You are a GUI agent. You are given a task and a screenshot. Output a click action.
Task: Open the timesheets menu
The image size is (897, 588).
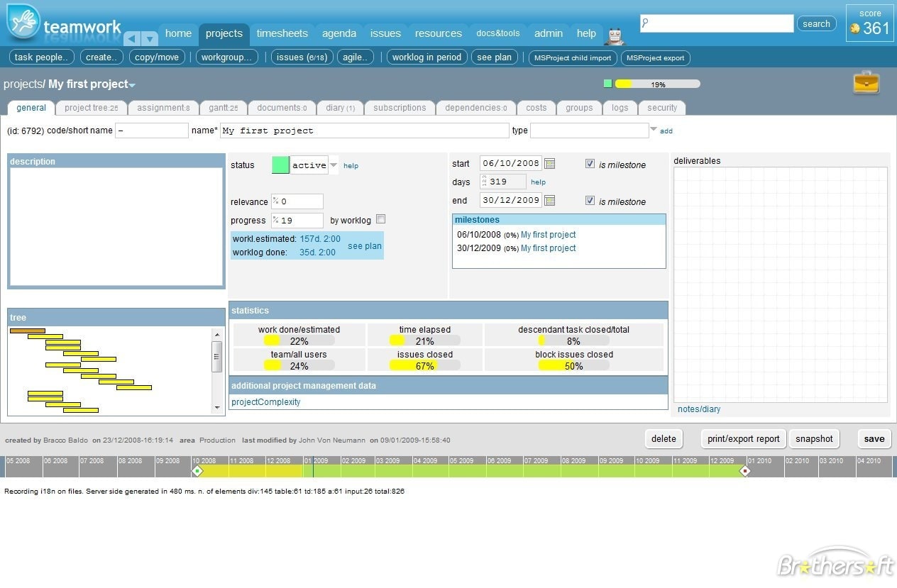click(282, 33)
